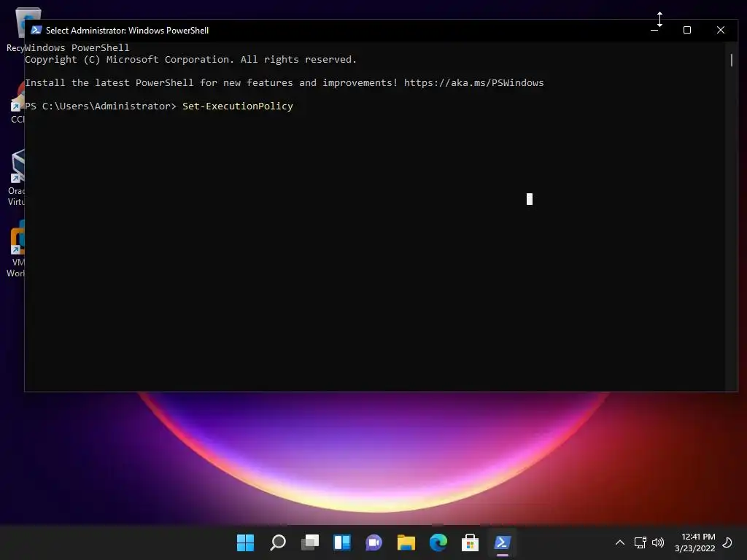Image resolution: width=747 pixels, height=560 pixels.
Task: Open the Widgets panel icon
Action: pos(342,542)
